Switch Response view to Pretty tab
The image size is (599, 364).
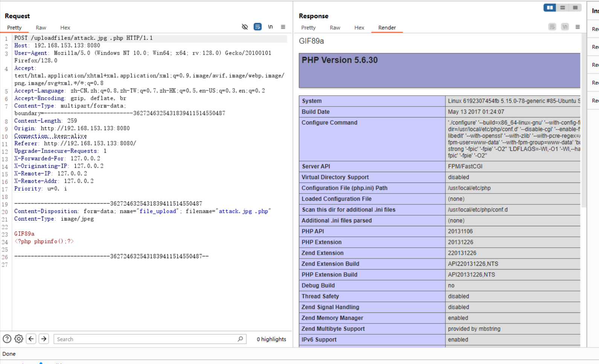(x=308, y=27)
